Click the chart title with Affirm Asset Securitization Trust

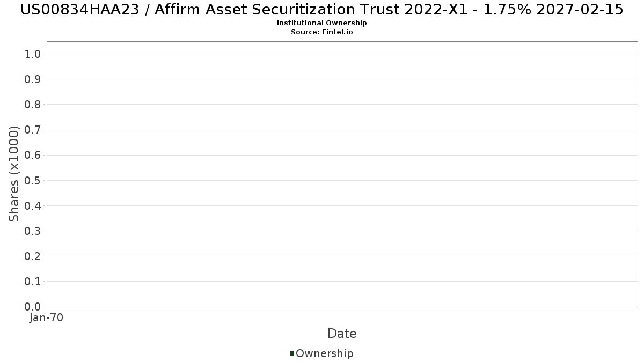pos(322,10)
